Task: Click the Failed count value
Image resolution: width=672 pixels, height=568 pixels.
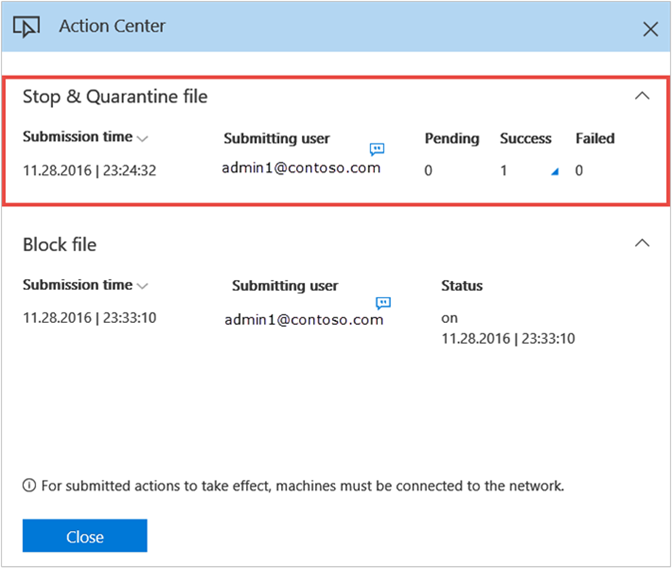Action: (x=579, y=171)
